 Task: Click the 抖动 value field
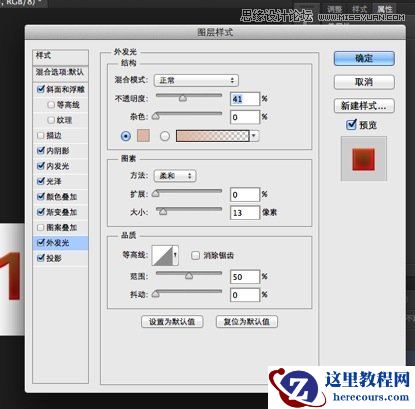click(245, 295)
